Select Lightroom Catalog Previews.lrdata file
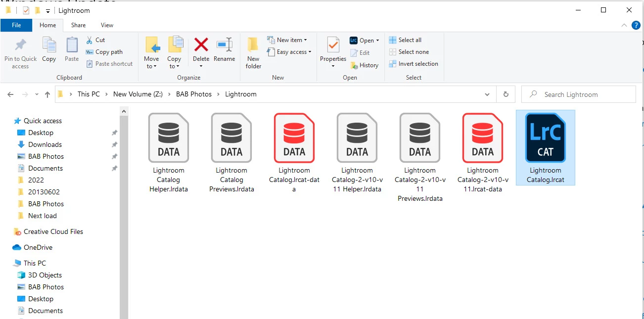This screenshot has width=644, height=319. [231, 153]
